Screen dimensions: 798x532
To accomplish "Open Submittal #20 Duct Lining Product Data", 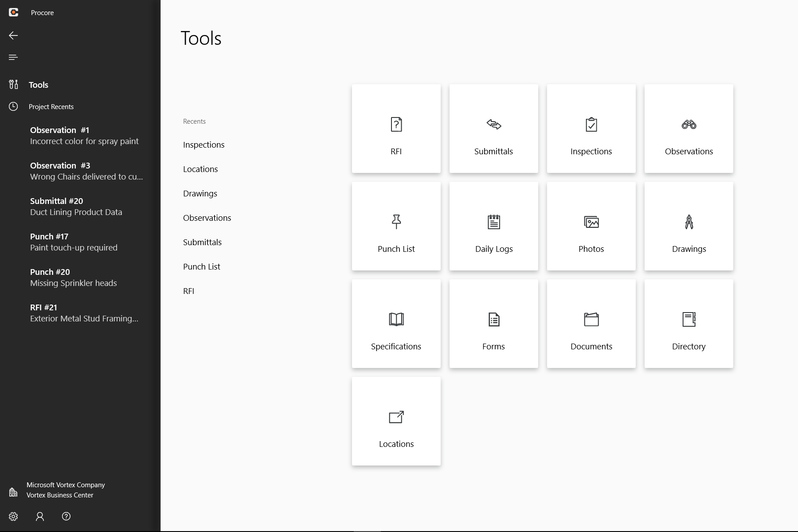I will (x=76, y=207).
